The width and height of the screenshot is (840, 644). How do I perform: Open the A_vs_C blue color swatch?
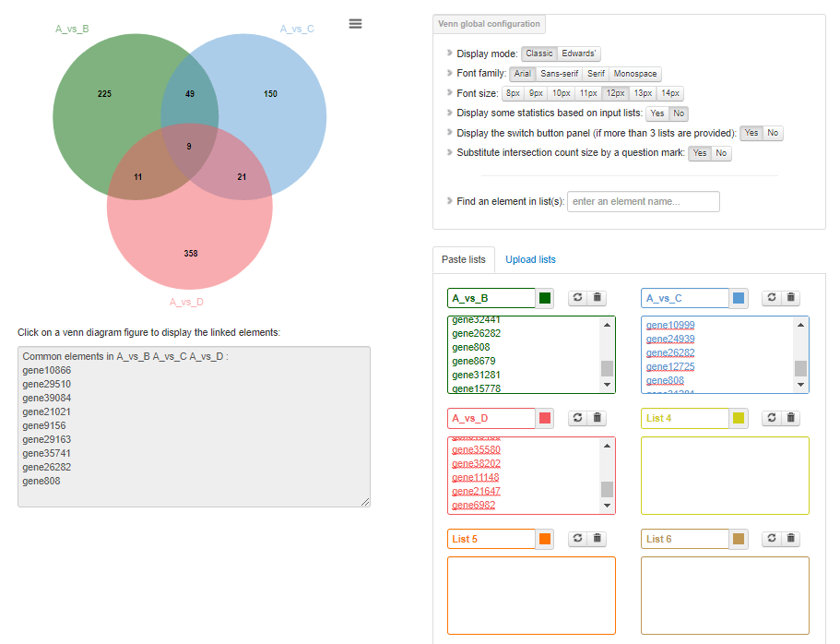(x=738, y=298)
